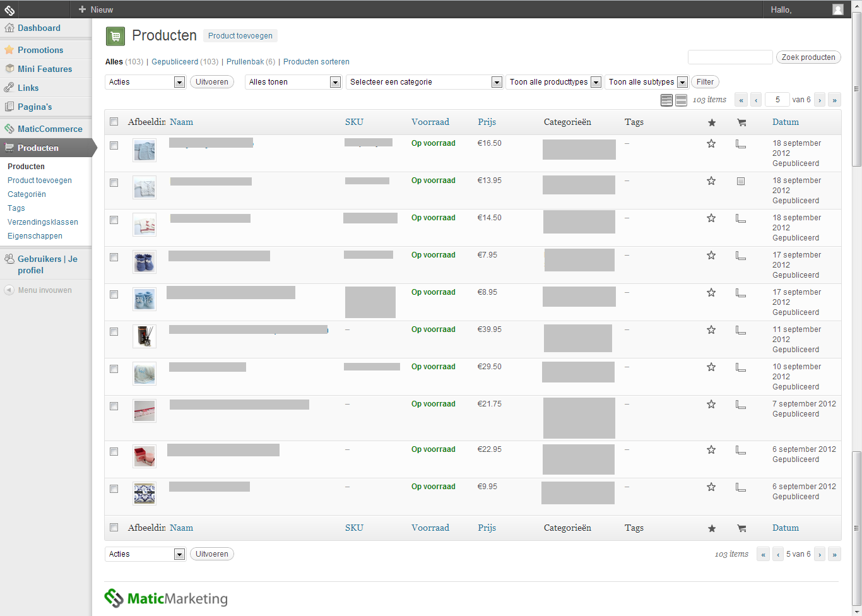Check the select-all checkbox in table header

pos(114,122)
